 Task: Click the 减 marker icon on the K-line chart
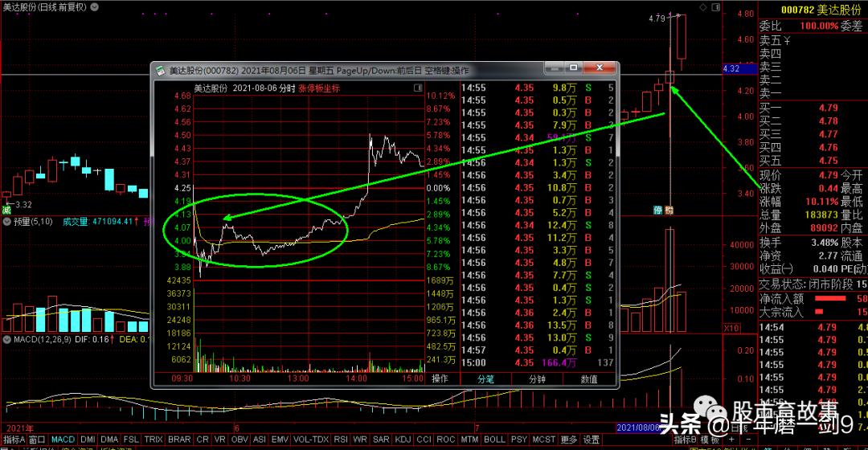pos(6,211)
